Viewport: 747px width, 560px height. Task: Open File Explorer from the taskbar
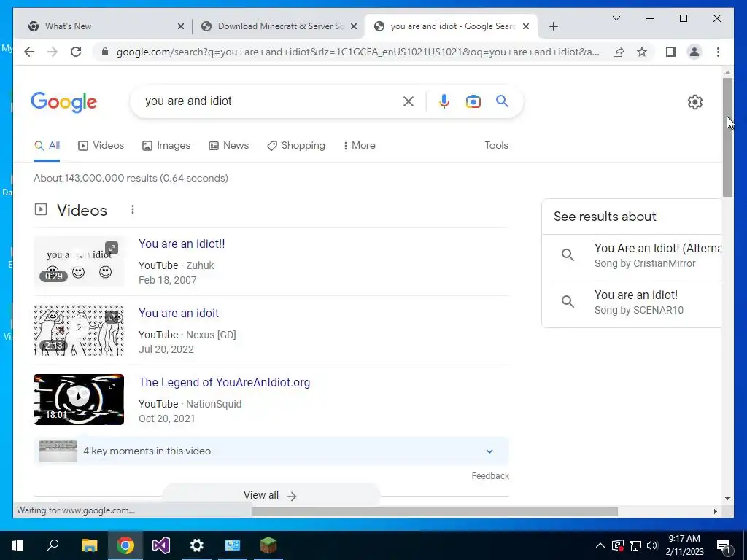(x=89, y=545)
